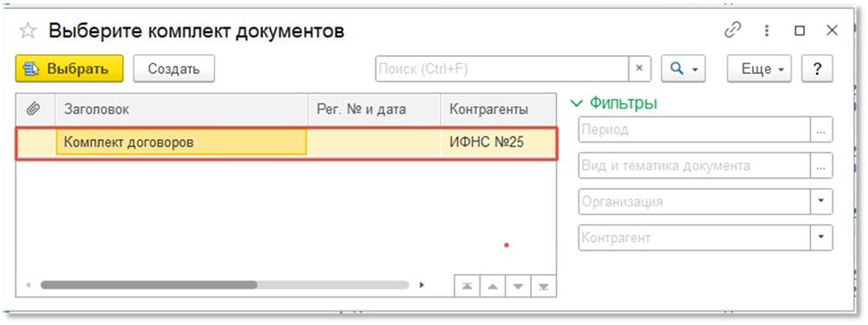Expand the Контрагент dropdown arrow
Screen dimensions: 868x325
click(x=822, y=238)
